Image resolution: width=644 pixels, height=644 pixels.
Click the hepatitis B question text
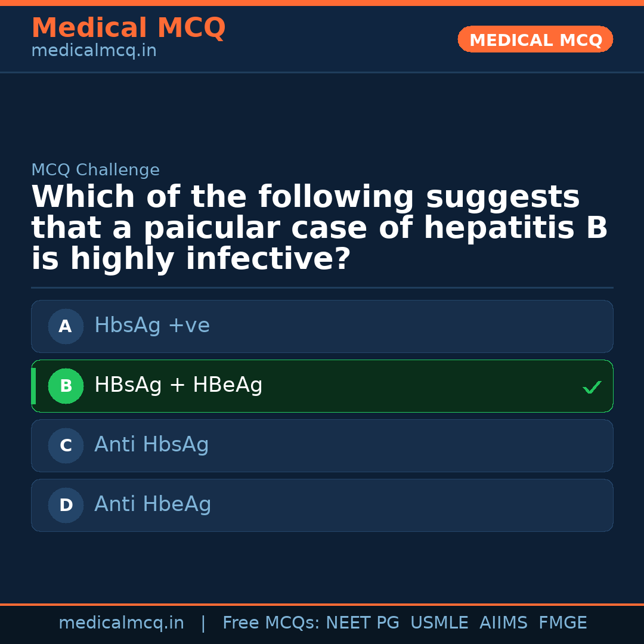[x=319, y=228]
